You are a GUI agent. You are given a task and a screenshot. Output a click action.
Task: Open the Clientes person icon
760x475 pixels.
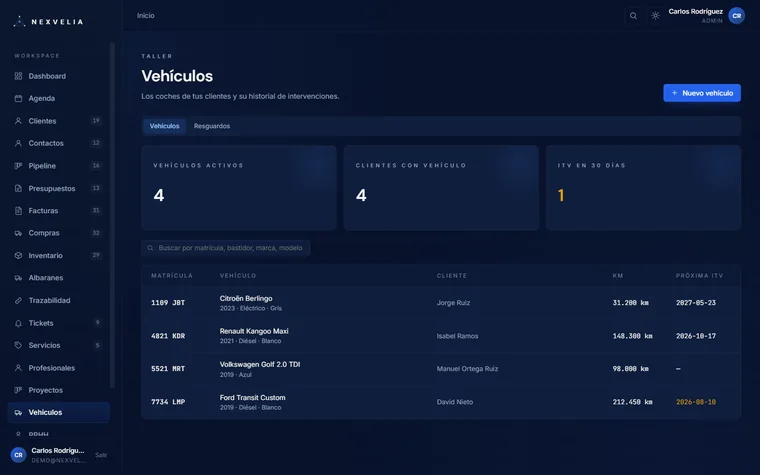(18, 121)
